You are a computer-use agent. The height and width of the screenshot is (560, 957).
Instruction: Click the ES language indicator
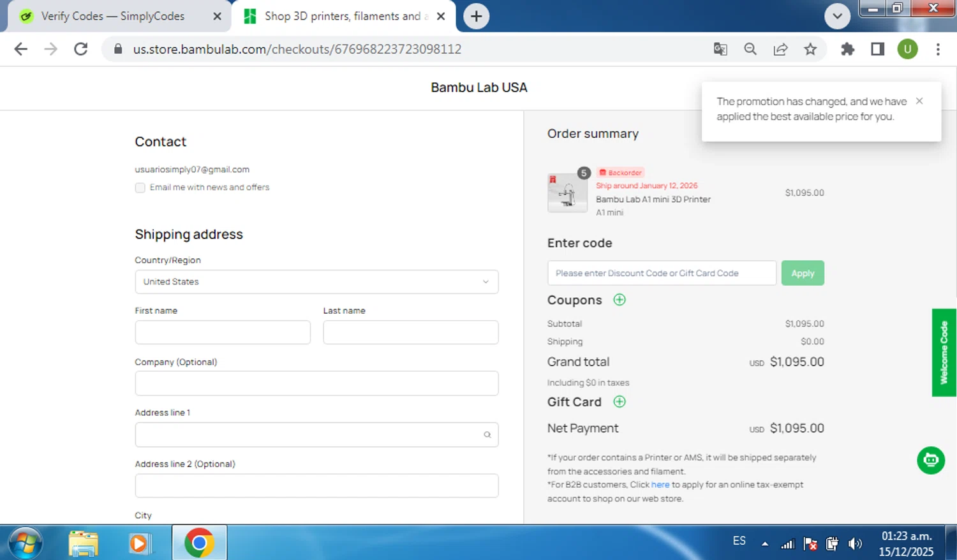(739, 541)
